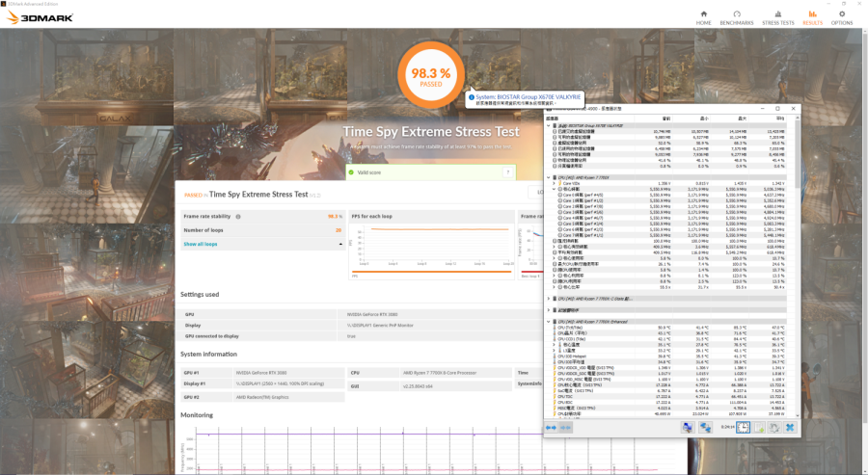This screenshot has height=475, width=868.
Task: Expand the core multiplier row showing 55.5 x
Action: click(x=554, y=287)
